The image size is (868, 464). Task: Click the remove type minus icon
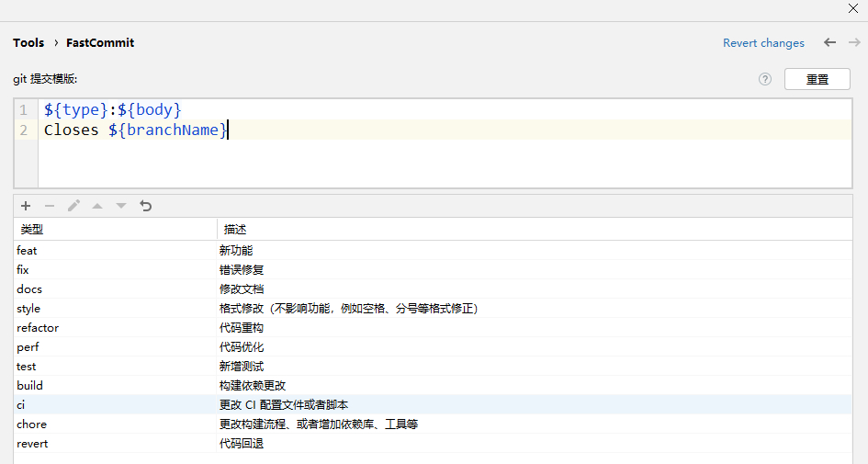50,206
